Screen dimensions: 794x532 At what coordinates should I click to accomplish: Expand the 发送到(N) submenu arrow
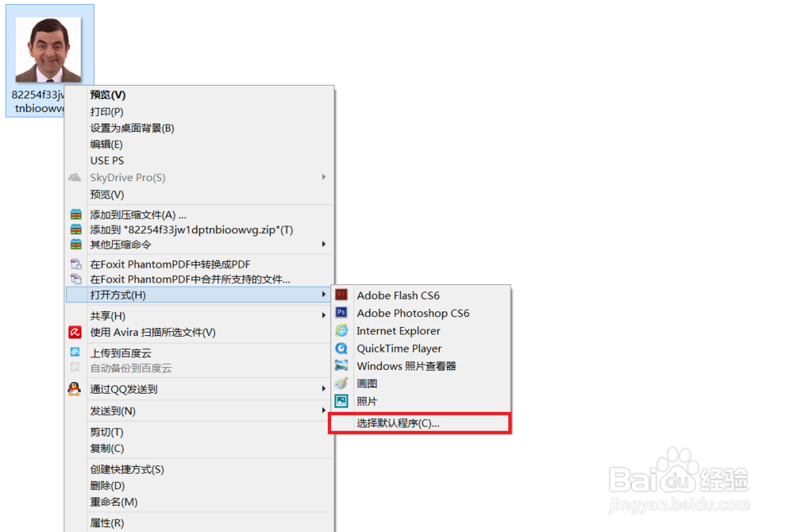pos(324,411)
